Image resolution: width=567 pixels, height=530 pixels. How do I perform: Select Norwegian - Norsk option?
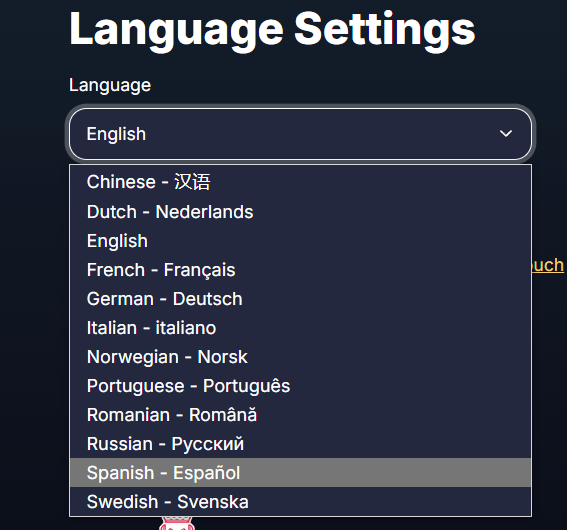(300, 357)
